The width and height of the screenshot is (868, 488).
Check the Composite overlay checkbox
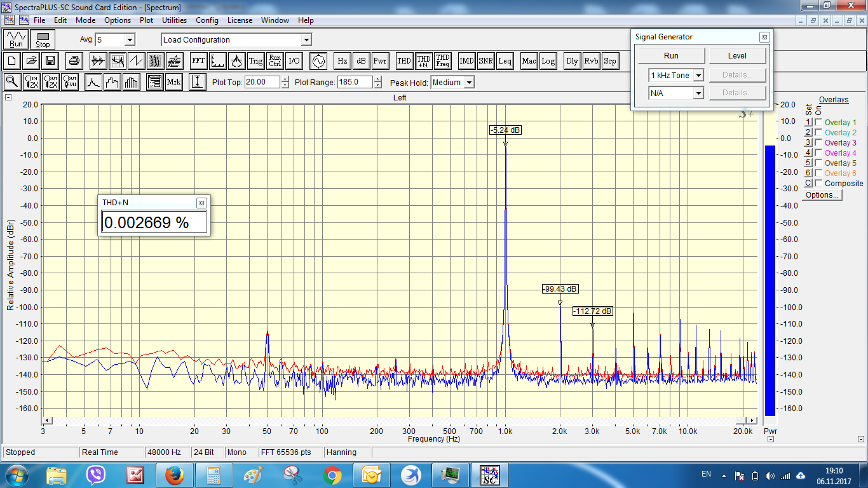tap(818, 184)
